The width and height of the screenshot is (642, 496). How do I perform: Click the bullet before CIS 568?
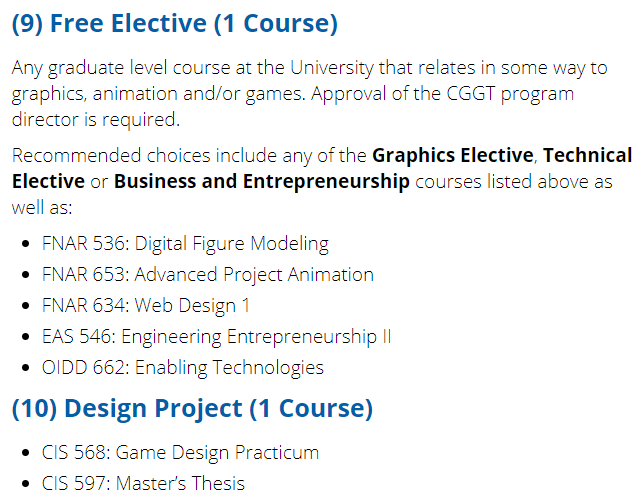[x=26, y=453]
